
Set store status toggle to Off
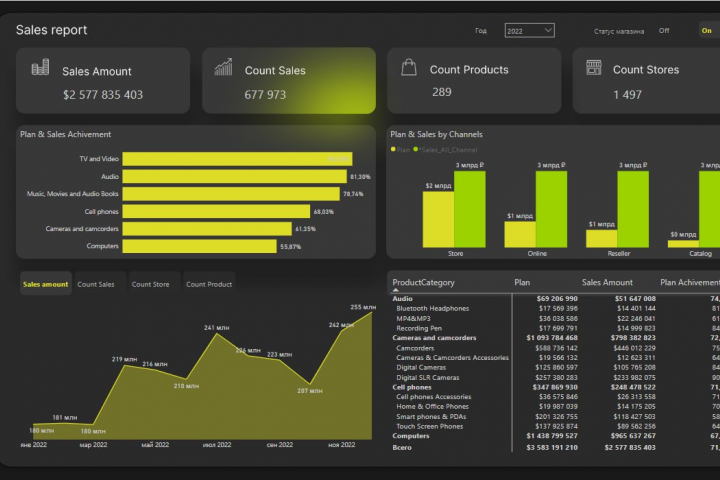[x=664, y=31]
